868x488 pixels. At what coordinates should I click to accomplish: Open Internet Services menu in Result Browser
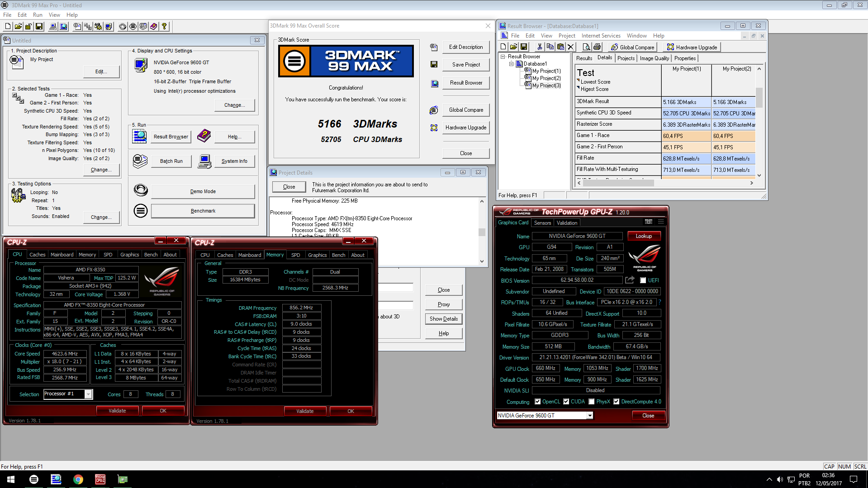[x=601, y=36]
